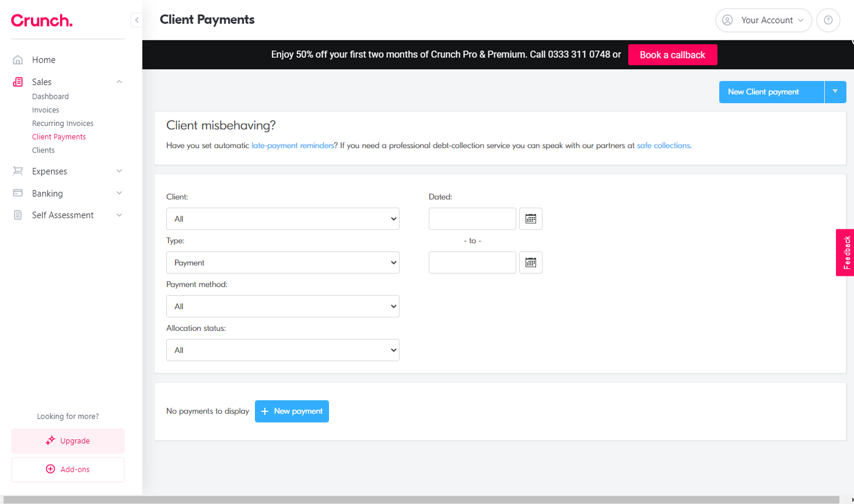Open the Client filter dropdown
854x504 pixels.
click(282, 219)
